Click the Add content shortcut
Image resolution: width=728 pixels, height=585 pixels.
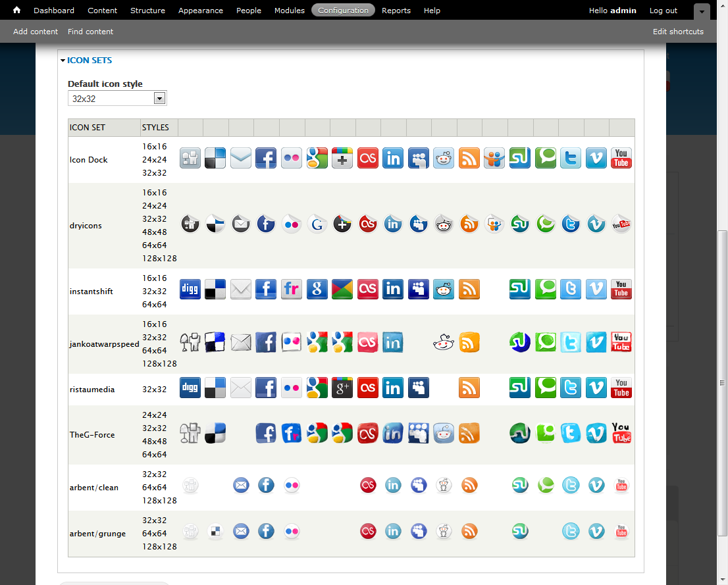point(36,32)
